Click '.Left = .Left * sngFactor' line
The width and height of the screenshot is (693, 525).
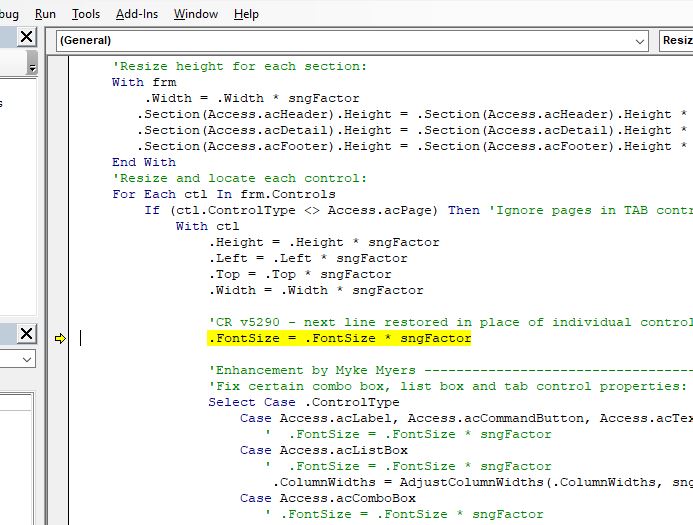click(x=308, y=258)
